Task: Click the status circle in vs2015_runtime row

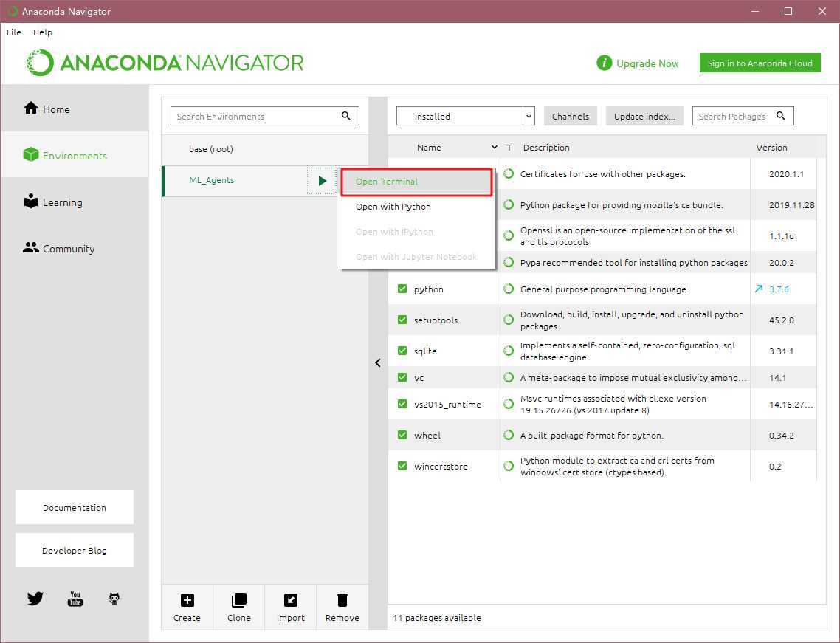Action: [509, 404]
